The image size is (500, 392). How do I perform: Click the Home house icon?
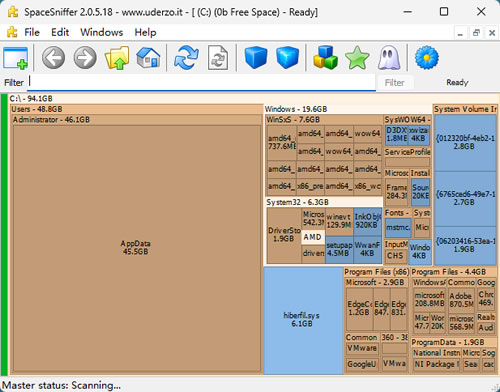point(149,58)
